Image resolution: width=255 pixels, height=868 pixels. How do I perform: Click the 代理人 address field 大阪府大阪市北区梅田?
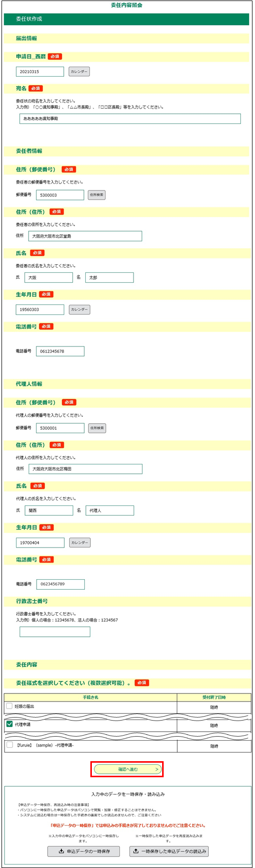point(85,469)
